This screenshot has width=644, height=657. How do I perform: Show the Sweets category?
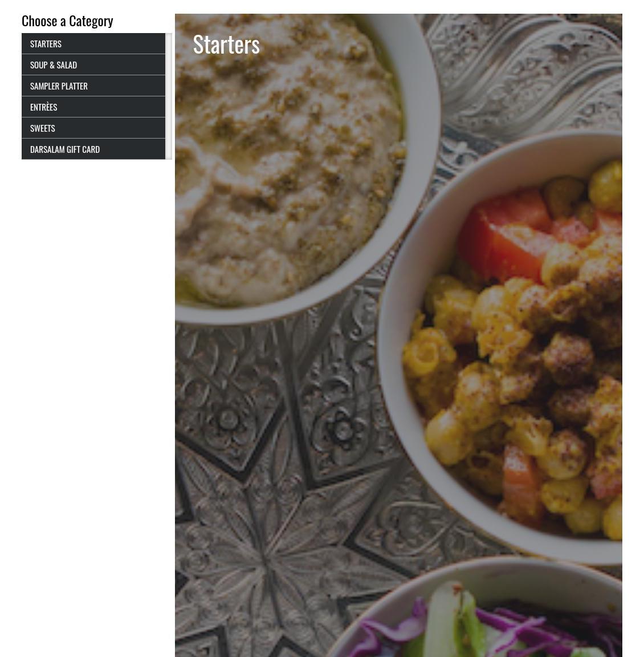coord(93,128)
